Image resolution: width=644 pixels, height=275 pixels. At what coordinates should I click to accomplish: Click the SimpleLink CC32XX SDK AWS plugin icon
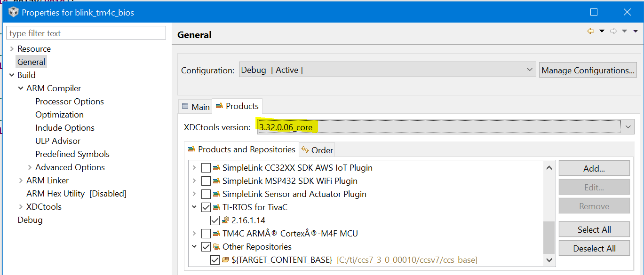(216, 168)
